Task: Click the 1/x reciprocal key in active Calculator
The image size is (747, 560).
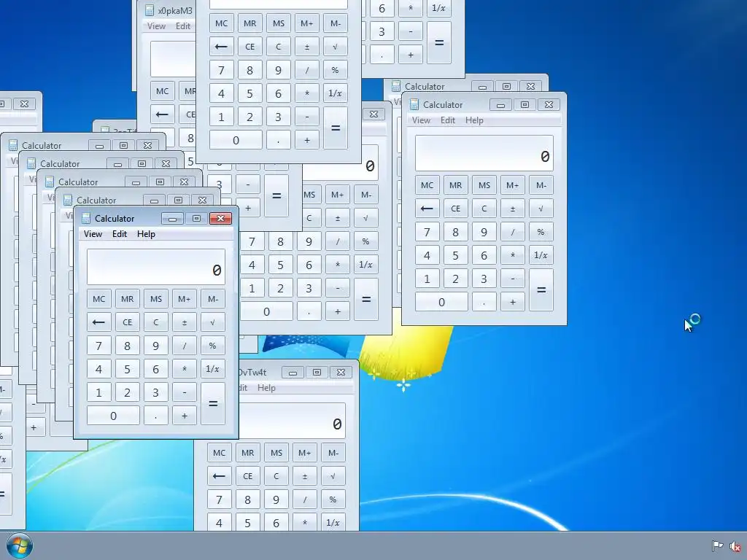Action: [x=212, y=369]
